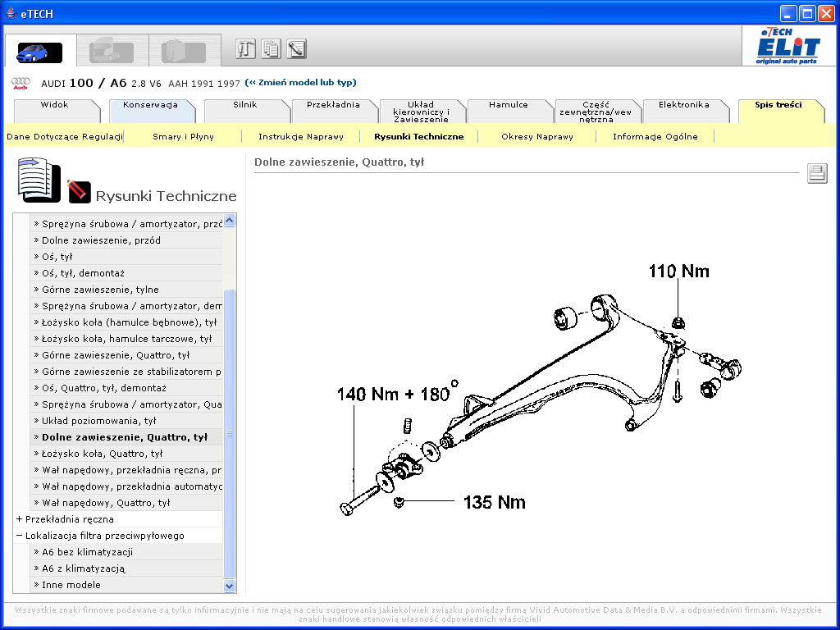Viewport: 840px width, 630px height.
Task: Open A6 bez klimatyzacji item
Action: (x=126, y=552)
